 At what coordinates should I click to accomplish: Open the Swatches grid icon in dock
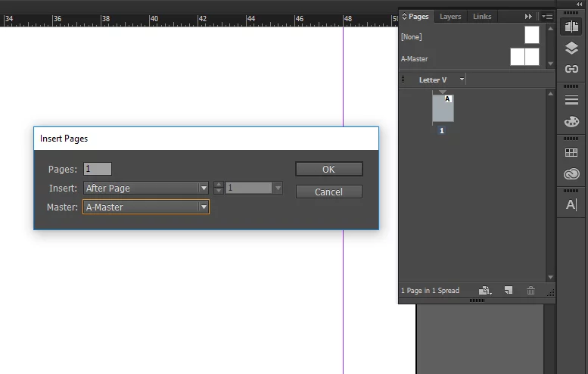[571, 152]
